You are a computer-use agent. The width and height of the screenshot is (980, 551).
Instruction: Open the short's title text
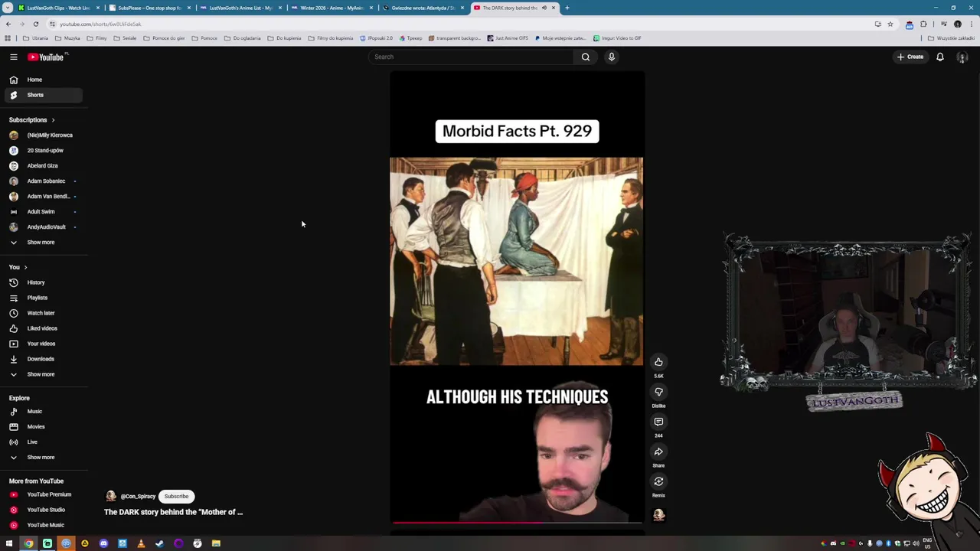pyautogui.click(x=173, y=512)
